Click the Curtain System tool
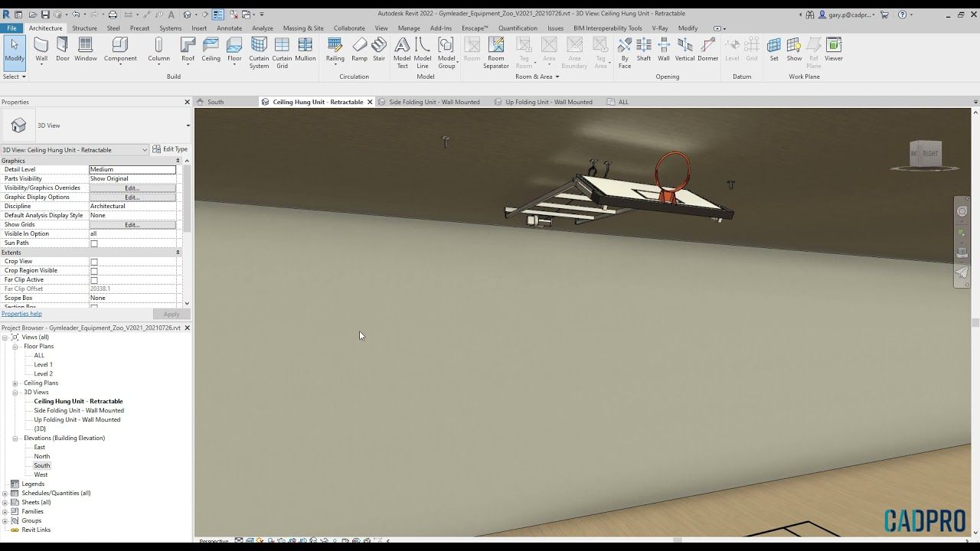The height and width of the screenshot is (551, 980). [259, 53]
